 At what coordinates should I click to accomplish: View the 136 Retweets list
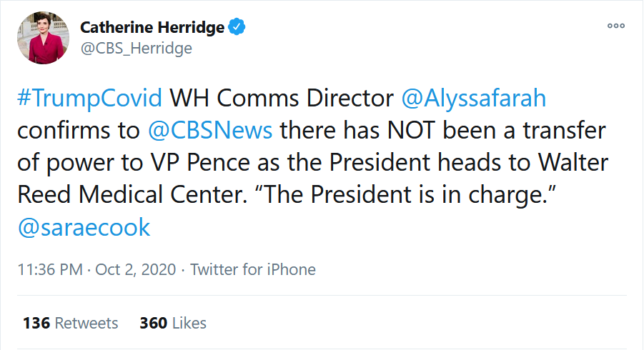click(x=70, y=324)
